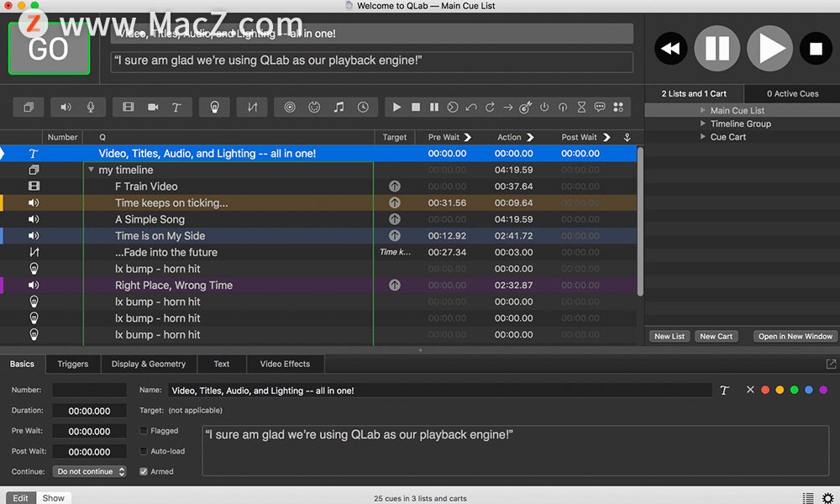Add a Wait cue using hourglass icon
This screenshot has width=840, height=504.
(x=581, y=108)
